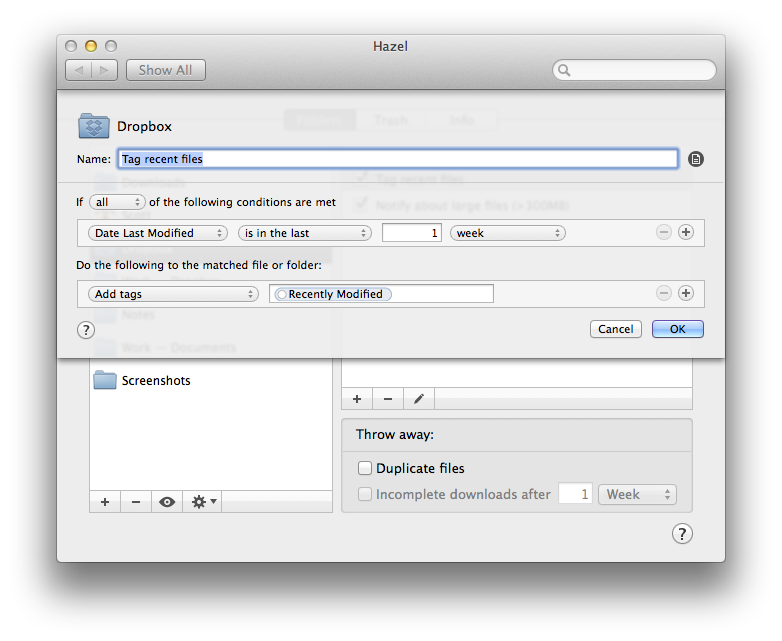Click the toolbar search field
This screenshot has height=641, width=782.
coord(634,70)
